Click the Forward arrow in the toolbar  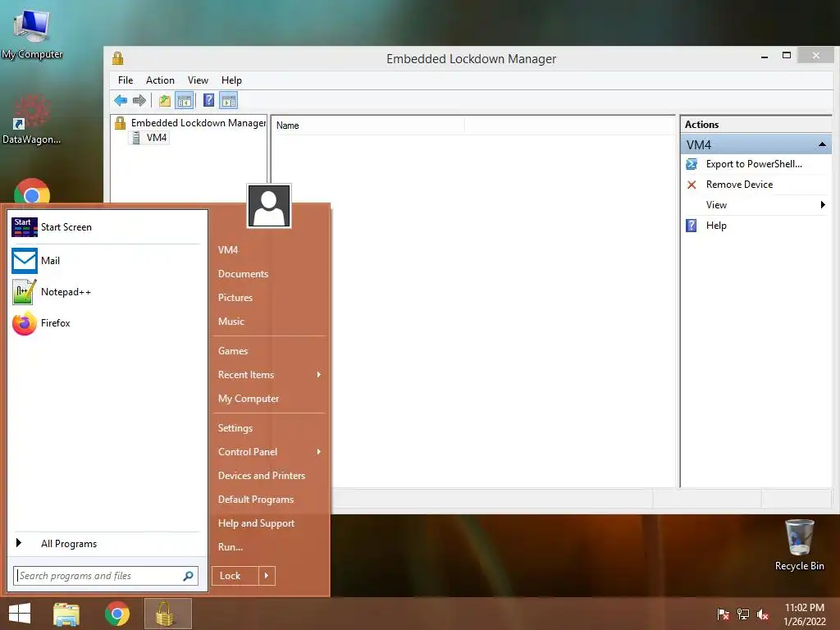(139, 100)
